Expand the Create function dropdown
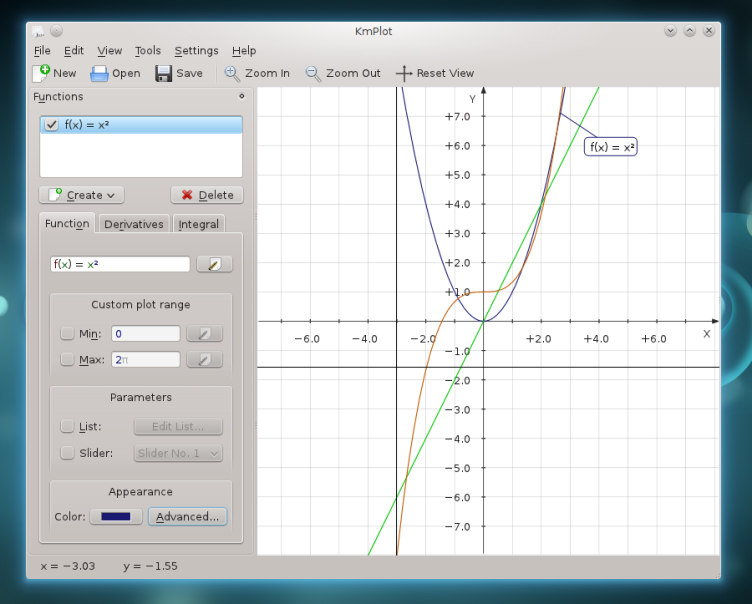This screenshot has height=604, width=752. (81, 195)
